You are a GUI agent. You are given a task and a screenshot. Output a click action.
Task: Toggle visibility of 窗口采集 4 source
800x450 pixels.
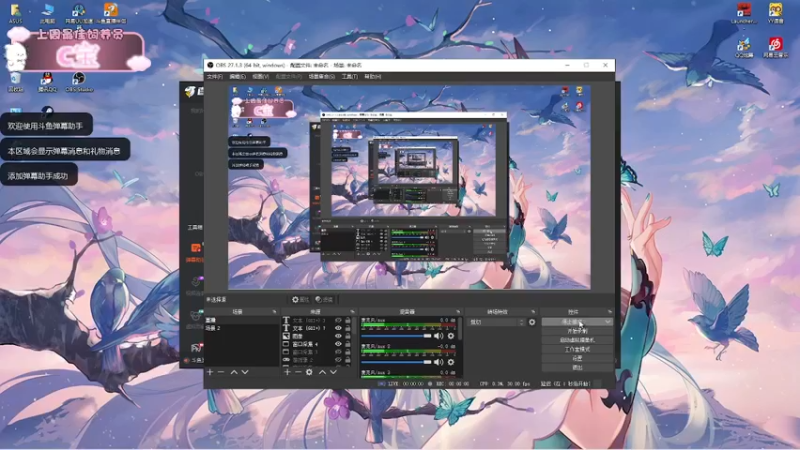(x=338, y=344)
